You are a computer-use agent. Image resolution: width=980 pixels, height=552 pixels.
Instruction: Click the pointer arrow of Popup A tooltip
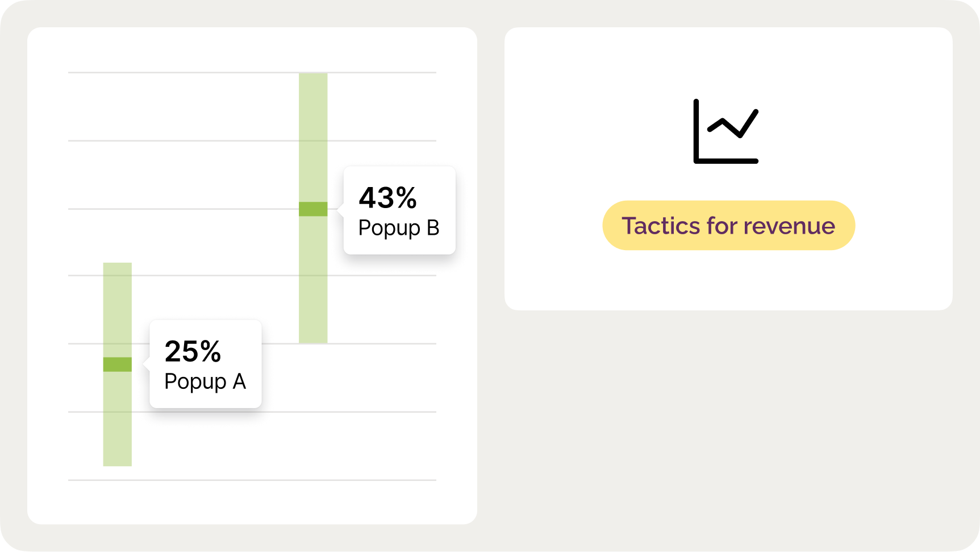click(146, 364)
